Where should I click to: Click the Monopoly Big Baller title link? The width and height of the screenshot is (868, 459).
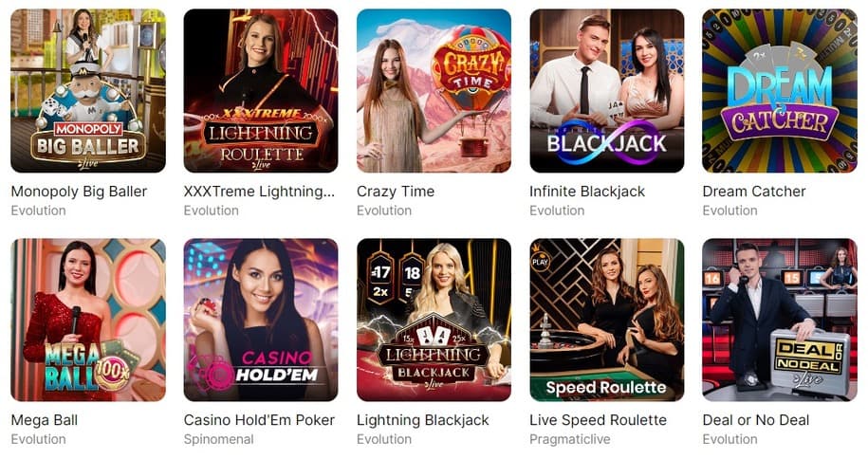(x=79, y=192)
